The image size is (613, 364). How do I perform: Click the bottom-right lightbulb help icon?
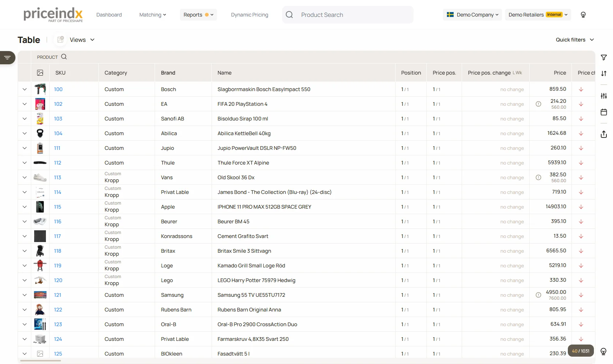click(x=603, y=352)
